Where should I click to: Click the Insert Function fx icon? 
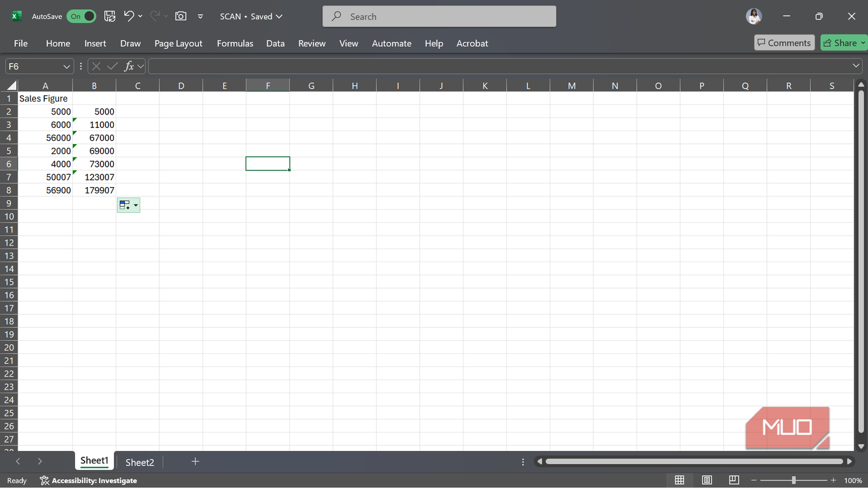coord(129,66)
